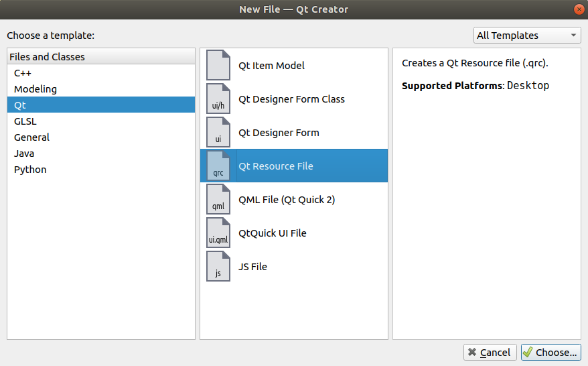Image resolution: width=588 pixels, height=366 pixels.
Task: Click the ui Qt Designer Form icon
Action: (218, 132)
